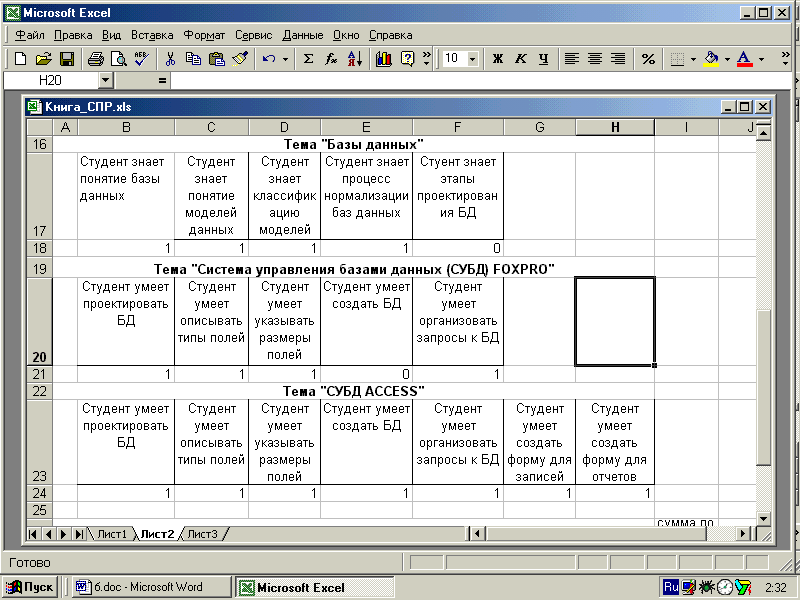Viewport: 800px width, 600px height.
Task: Select row 24 header
Action: [39, 493]
